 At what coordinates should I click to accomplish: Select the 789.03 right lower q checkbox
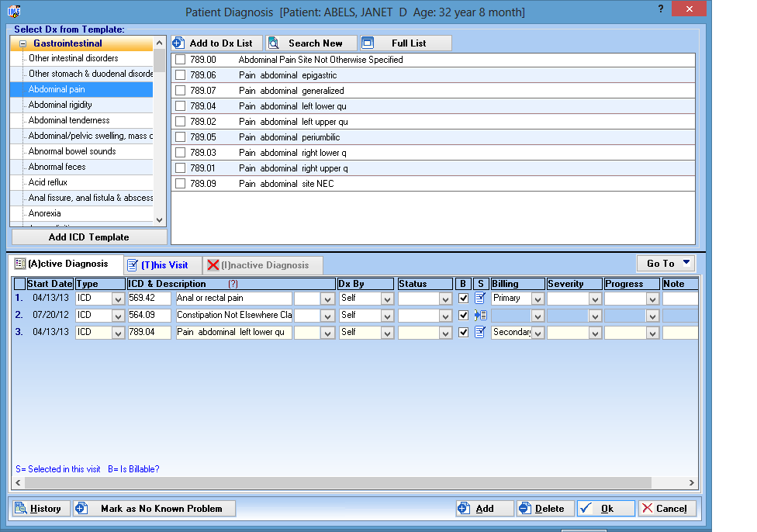[180, 153]
